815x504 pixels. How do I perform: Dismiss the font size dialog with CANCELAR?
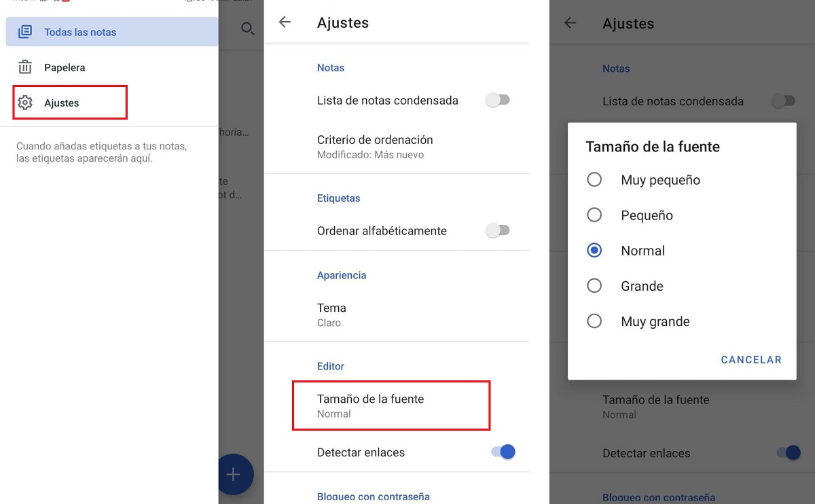coord(751,359)
